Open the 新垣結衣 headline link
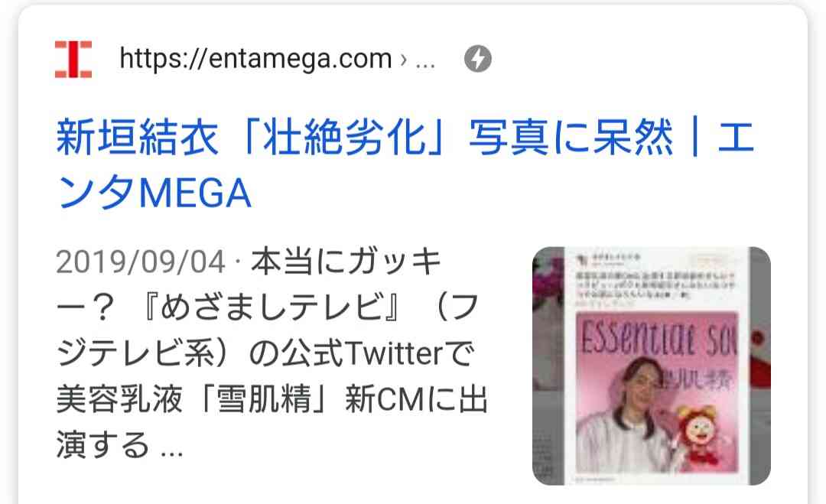The height and width of the screenshot is (504, 826). [405, 164]
